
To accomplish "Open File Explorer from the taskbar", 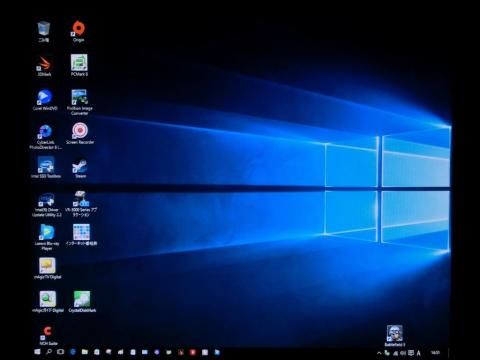I will click(85, 352).
